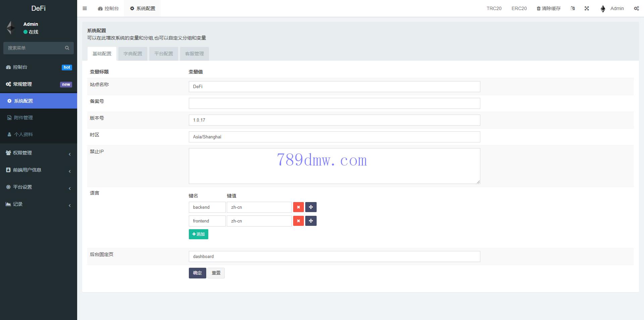644x320 pixels.
Task: Toggle fullscreen mode icon in header
Action: (587, 8)
